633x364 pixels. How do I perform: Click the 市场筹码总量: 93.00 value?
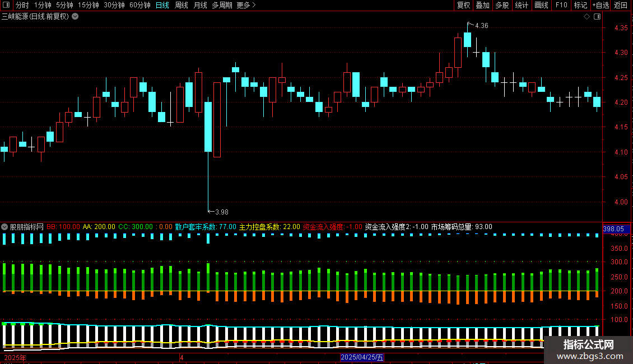pyautogui.click(x=462, y=227)
